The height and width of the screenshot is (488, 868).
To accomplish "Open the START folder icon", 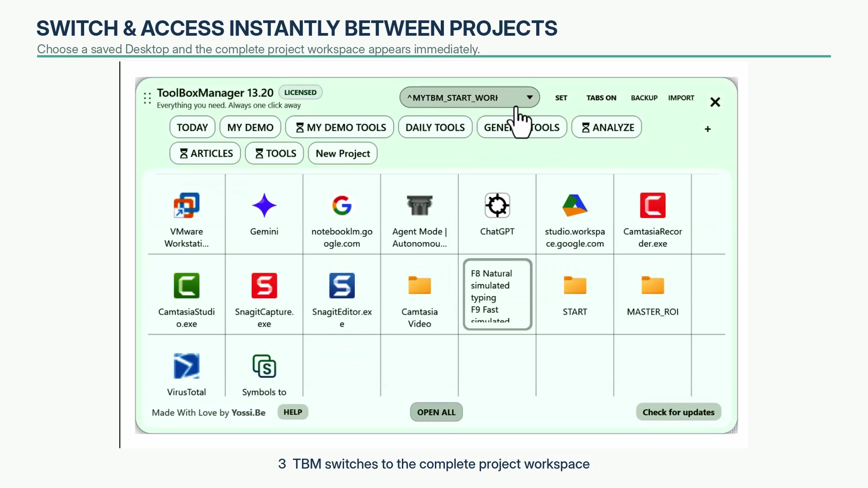I will click(x=575, y=285).
